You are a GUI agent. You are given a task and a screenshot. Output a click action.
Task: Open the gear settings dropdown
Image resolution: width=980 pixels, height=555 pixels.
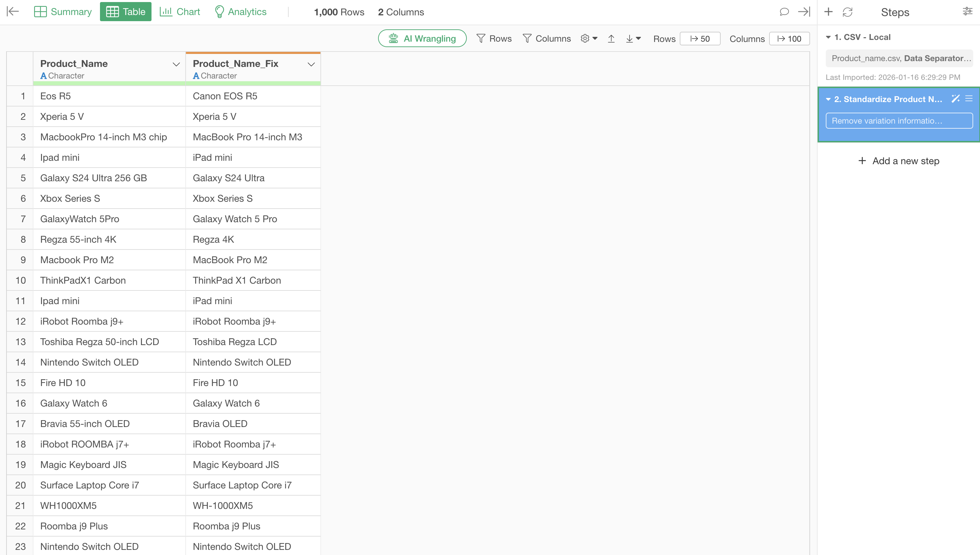point(589,39)
